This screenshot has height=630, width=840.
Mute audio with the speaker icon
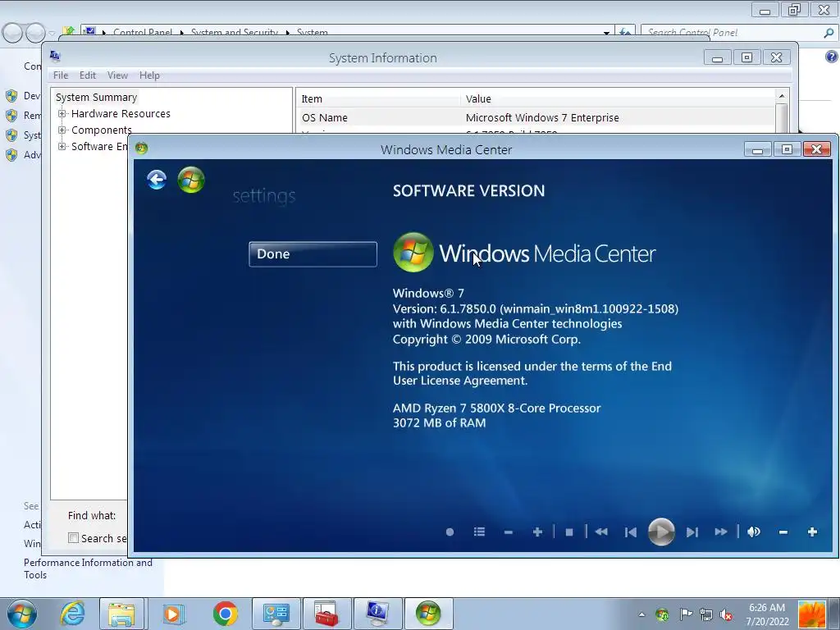click(754, 532)
